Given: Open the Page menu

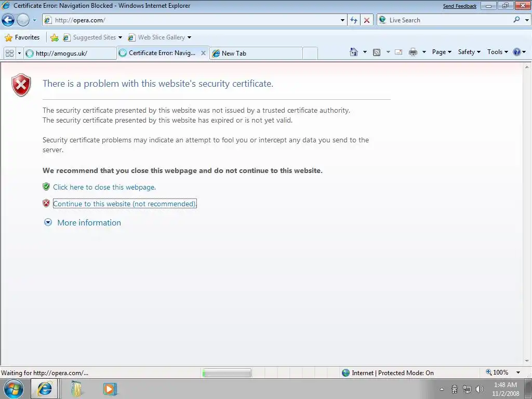Looking at the screenshot, I should [442, 52].
